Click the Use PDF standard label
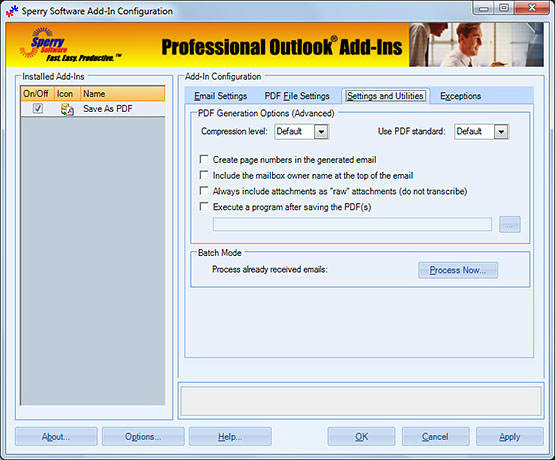555x460 pixels. 411,131
